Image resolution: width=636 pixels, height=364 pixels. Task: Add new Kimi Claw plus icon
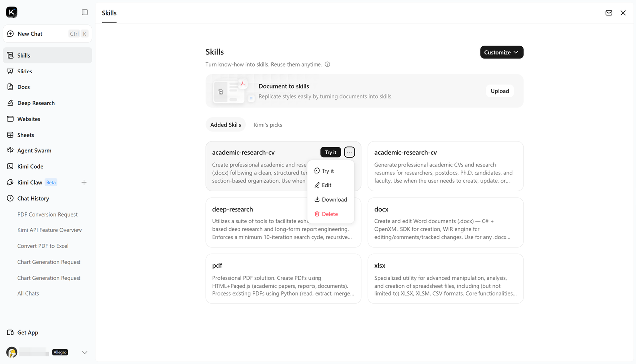(84, 182)
